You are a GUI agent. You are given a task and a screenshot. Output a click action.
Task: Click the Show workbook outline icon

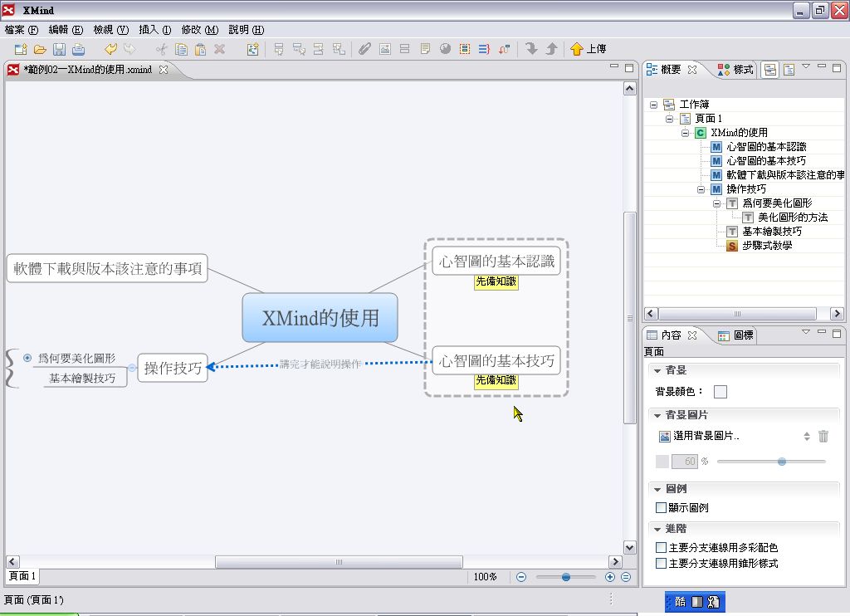(769, 70)
